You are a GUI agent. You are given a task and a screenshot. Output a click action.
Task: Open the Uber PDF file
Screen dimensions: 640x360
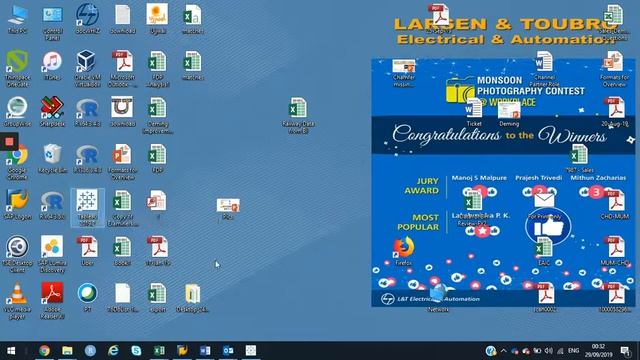tap(87, 251)
